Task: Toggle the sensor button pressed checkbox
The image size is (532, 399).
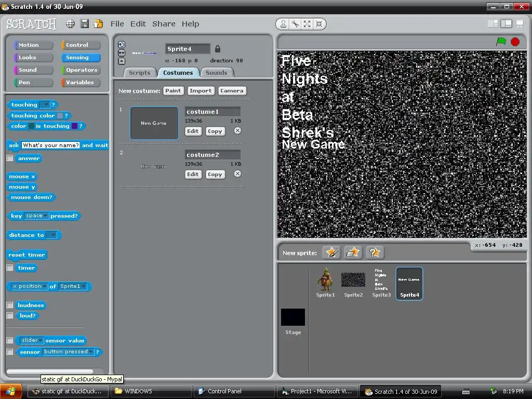Action: point(10,352)
